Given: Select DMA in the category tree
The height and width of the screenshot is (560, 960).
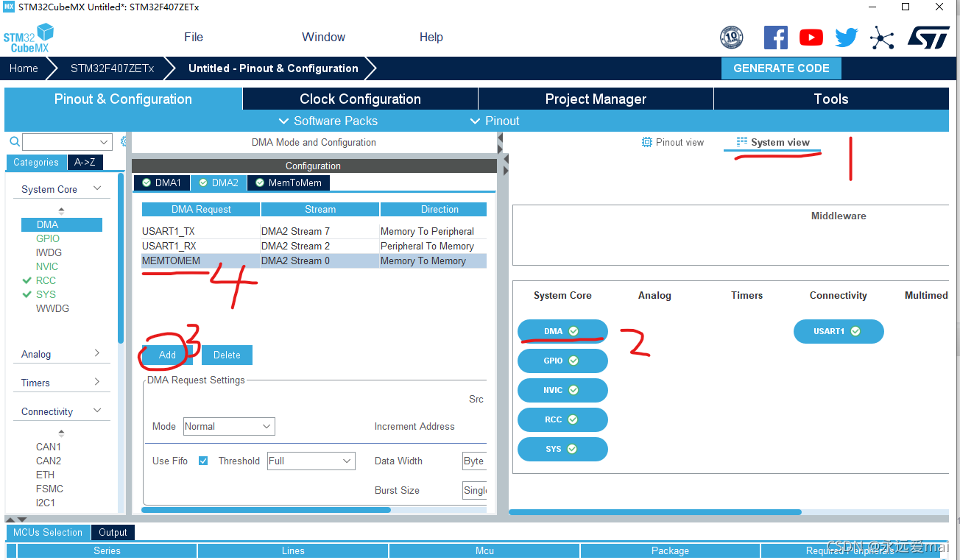Looking at the screenshot, I should point(62,224).
